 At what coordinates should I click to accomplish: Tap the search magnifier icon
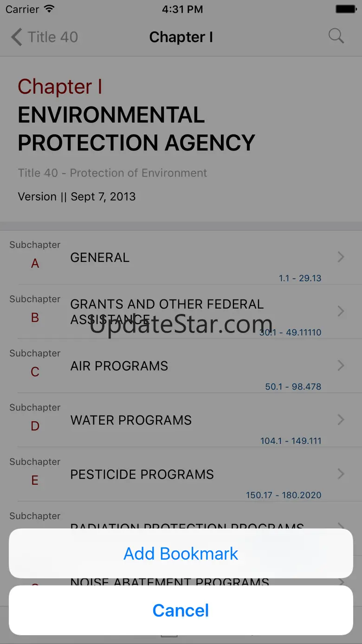pyautogui.click(x=336, y=36)
